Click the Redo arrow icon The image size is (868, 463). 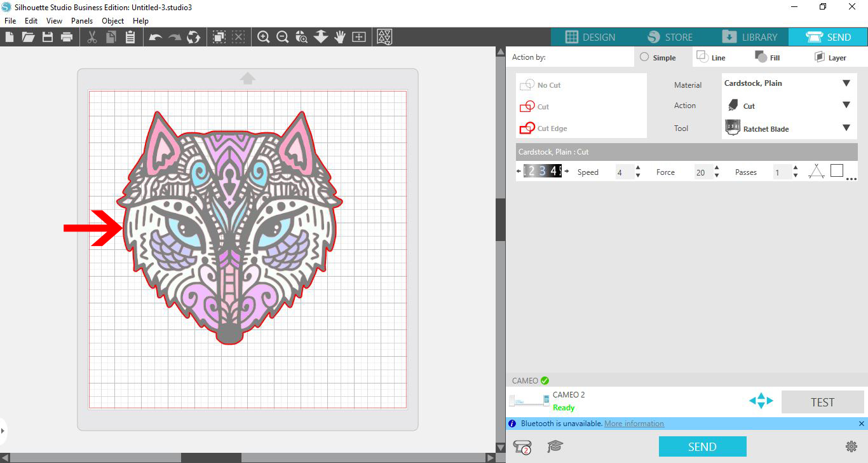point(175,37)
